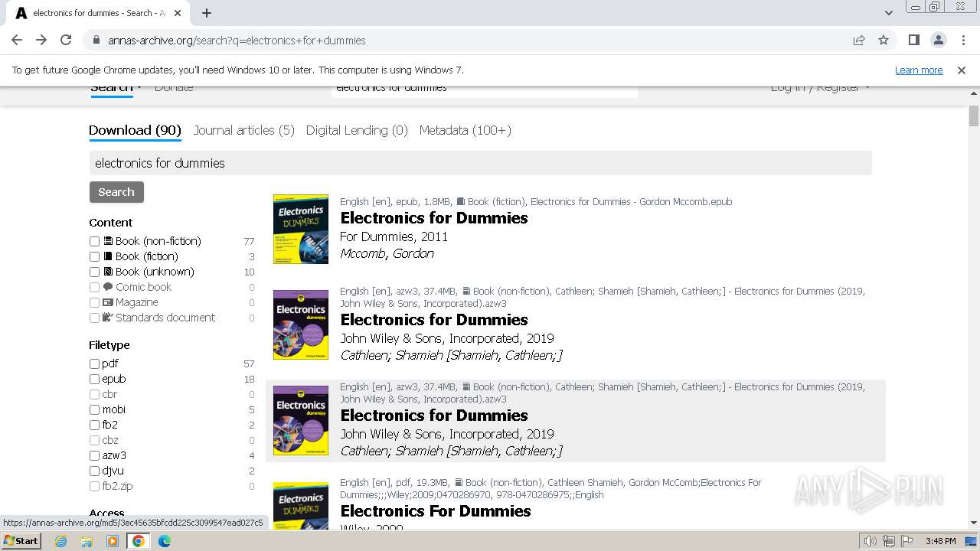Switch to Metadata (100+) tab
Image resolution: width=980 pixels, height=551 pixels.
pos(465,130)
